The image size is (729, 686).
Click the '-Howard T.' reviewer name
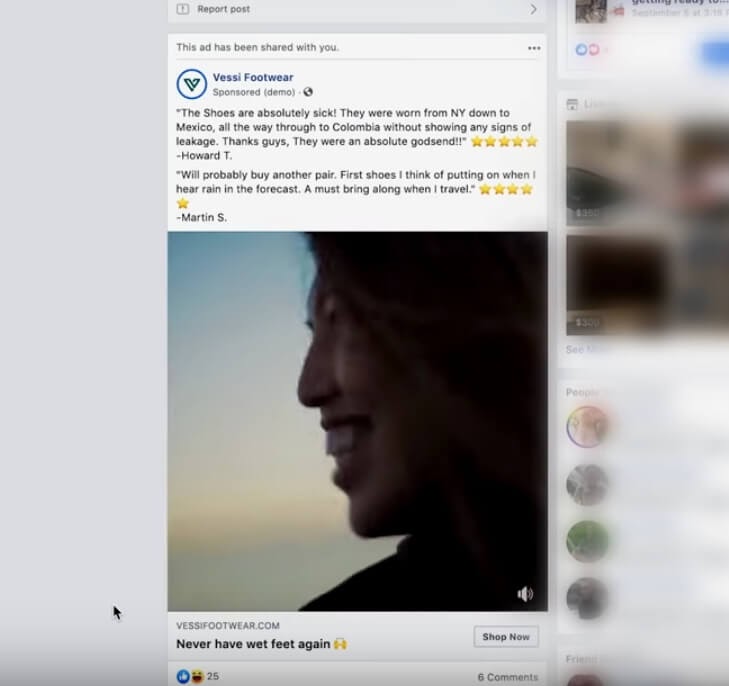[204, 156]
